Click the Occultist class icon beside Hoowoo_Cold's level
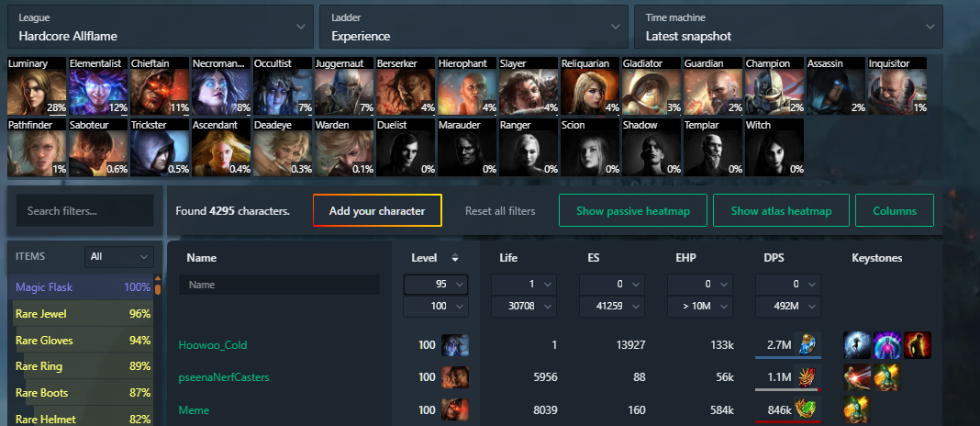The height and width of the screenshot is (426, 980). (x=455, y=344)
